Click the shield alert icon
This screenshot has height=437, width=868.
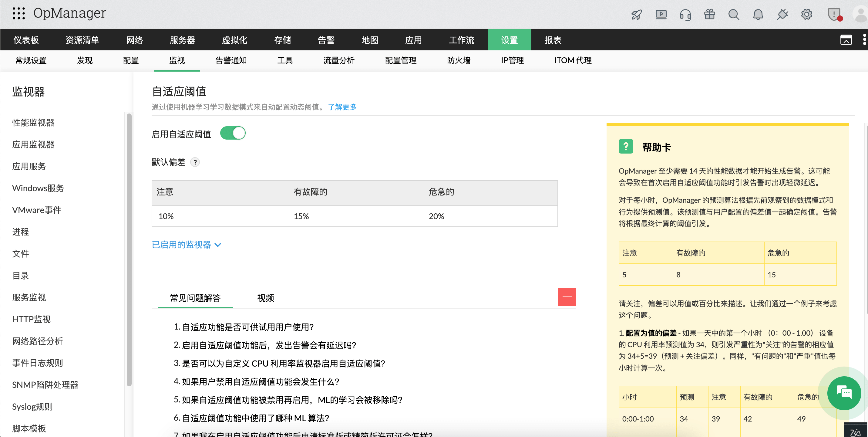(834, 15)
